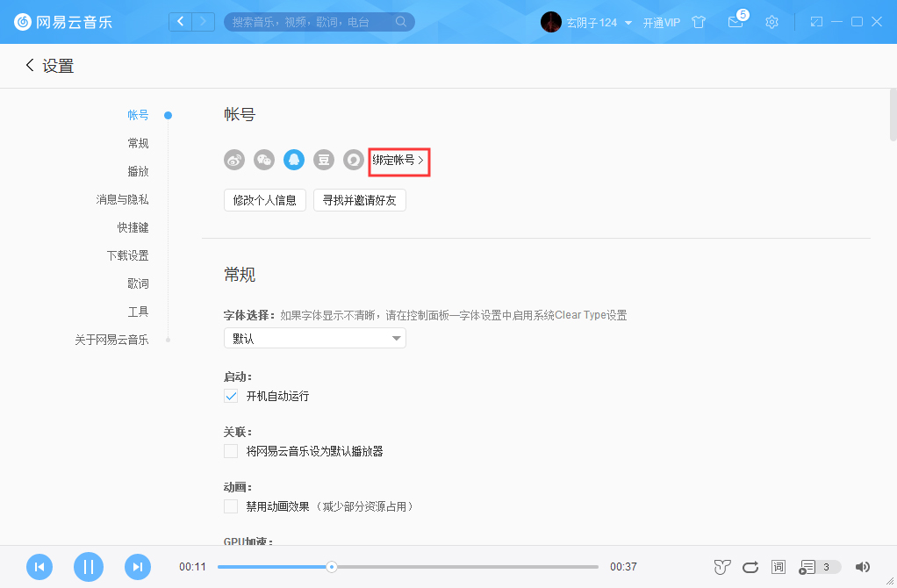Click the 寻找并邀请好友 button
The image size is (897, 588).
pos(359,199)
